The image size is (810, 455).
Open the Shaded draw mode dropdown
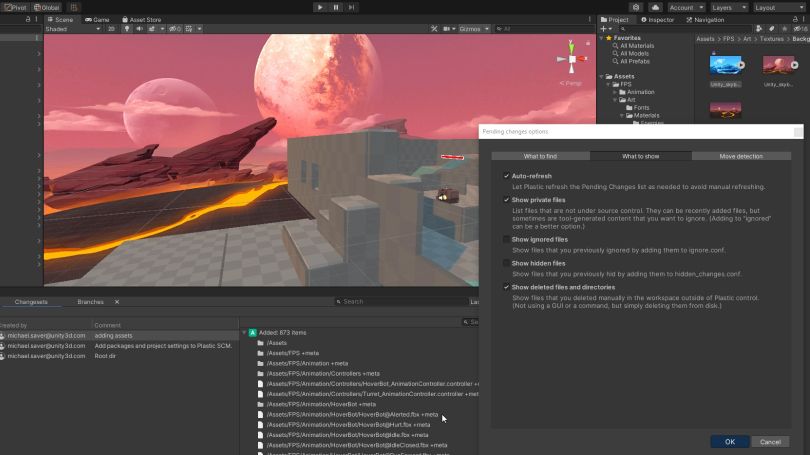(72, 29)
